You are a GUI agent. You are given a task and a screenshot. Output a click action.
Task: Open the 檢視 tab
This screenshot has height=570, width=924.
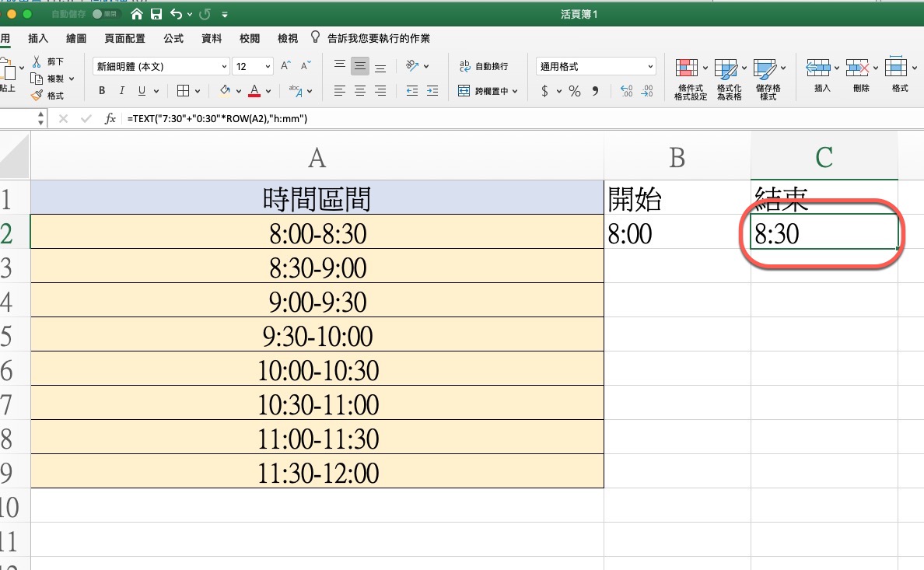click(288, 38)
